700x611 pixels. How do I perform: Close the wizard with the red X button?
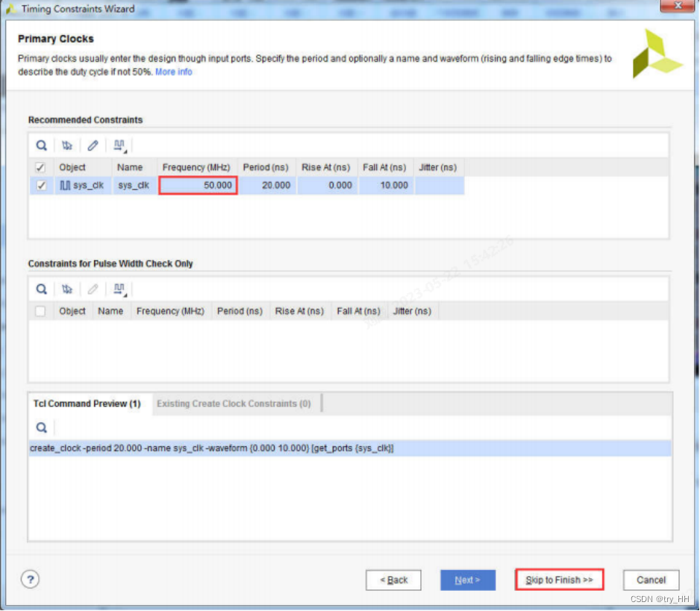677,6
